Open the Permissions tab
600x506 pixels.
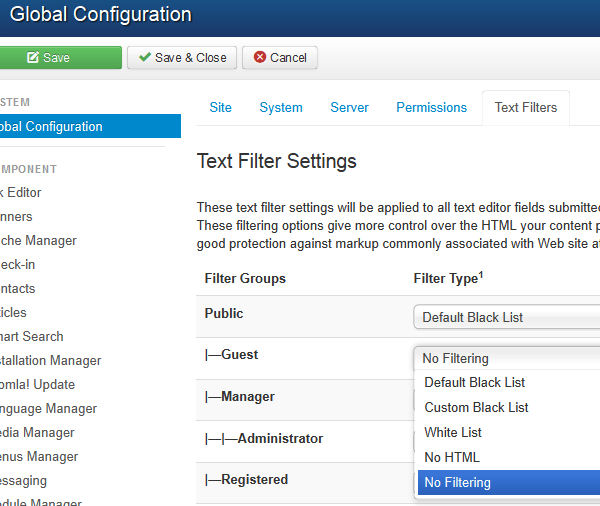(431, 107)
